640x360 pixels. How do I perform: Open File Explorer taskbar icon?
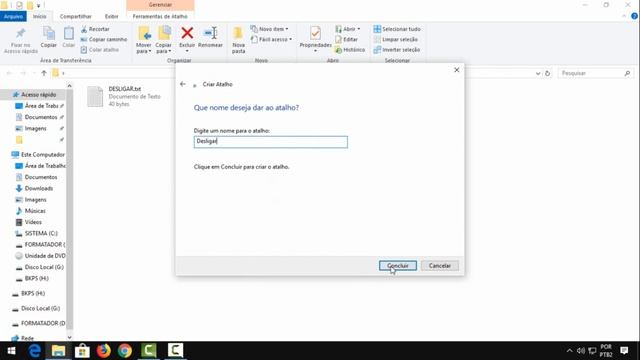point(58,351)
